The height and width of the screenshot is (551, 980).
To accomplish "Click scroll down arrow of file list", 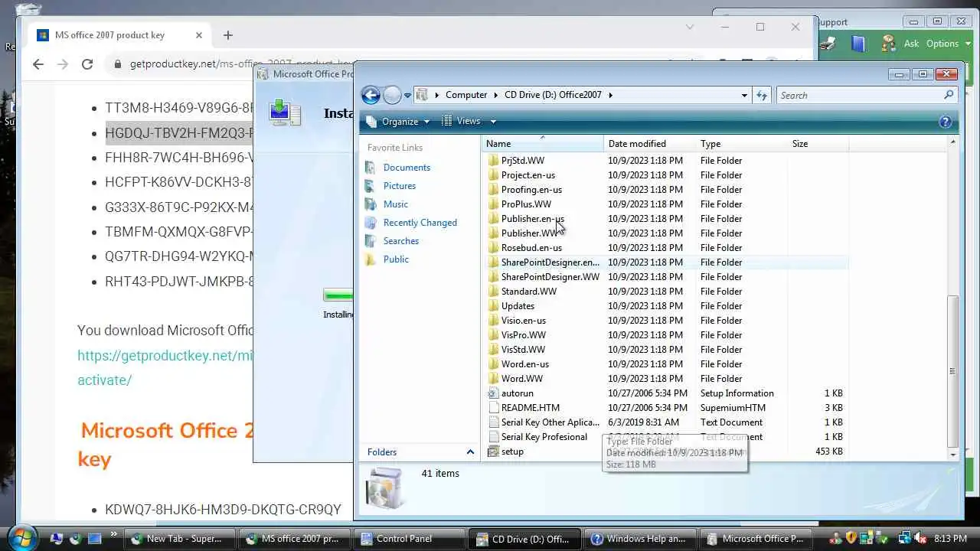I will [952, 455].
